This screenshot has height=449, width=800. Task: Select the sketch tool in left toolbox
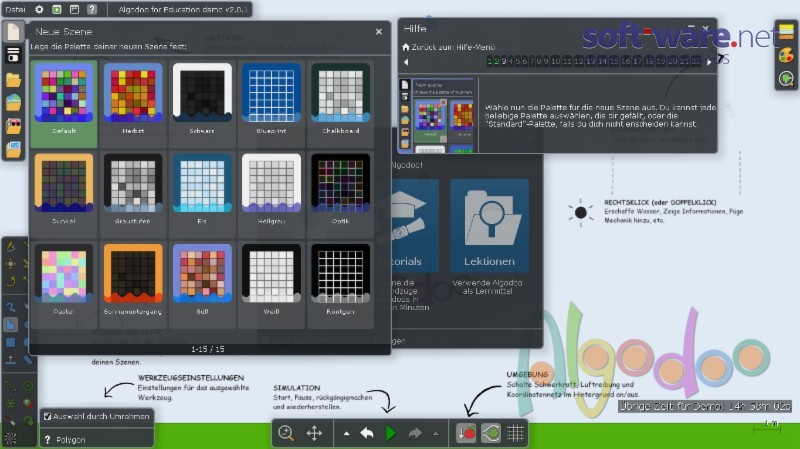click(10, 247)
